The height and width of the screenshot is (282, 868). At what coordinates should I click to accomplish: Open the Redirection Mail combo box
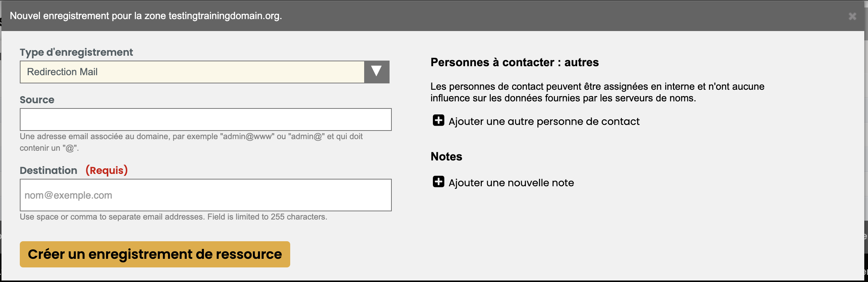(205, 72)
